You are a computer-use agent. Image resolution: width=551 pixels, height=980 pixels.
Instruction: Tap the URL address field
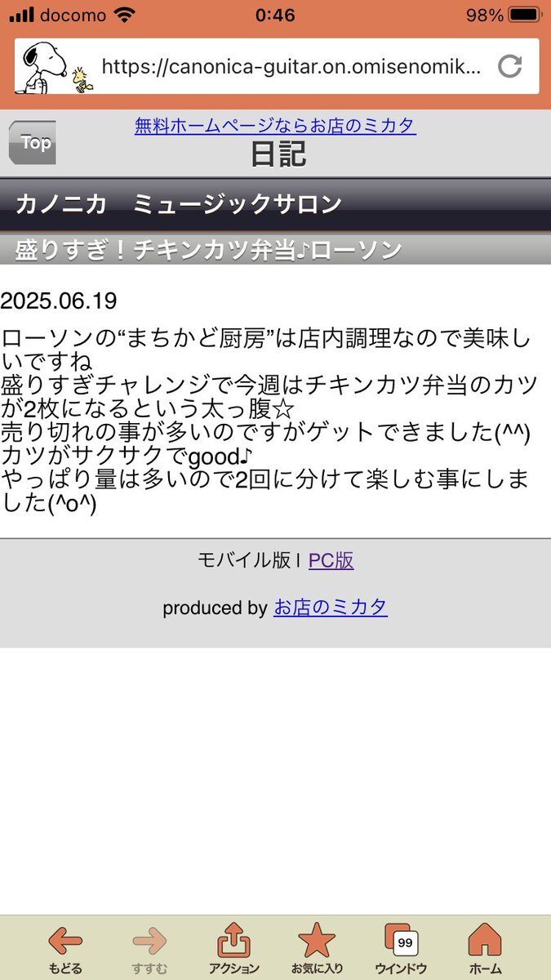293,66
